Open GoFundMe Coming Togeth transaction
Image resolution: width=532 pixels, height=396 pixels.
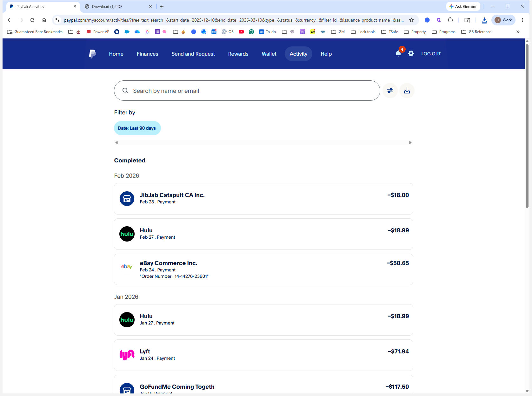point(263,385)
